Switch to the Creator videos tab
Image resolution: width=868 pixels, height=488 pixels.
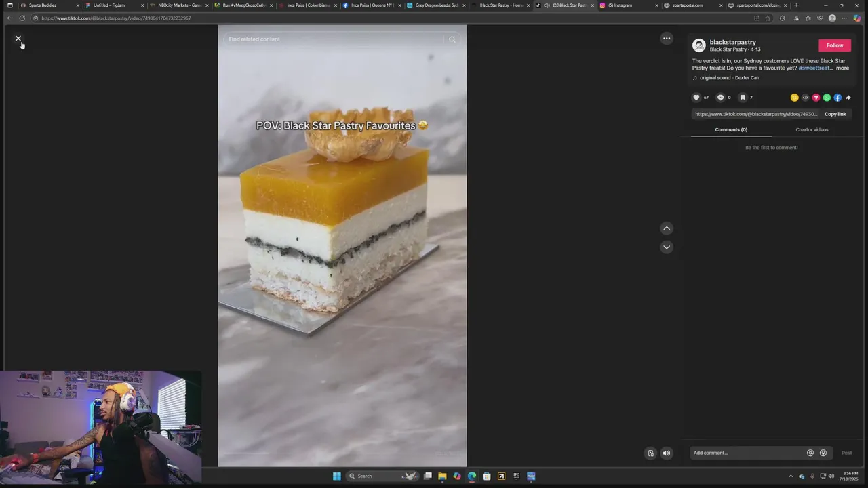(812, 129)
